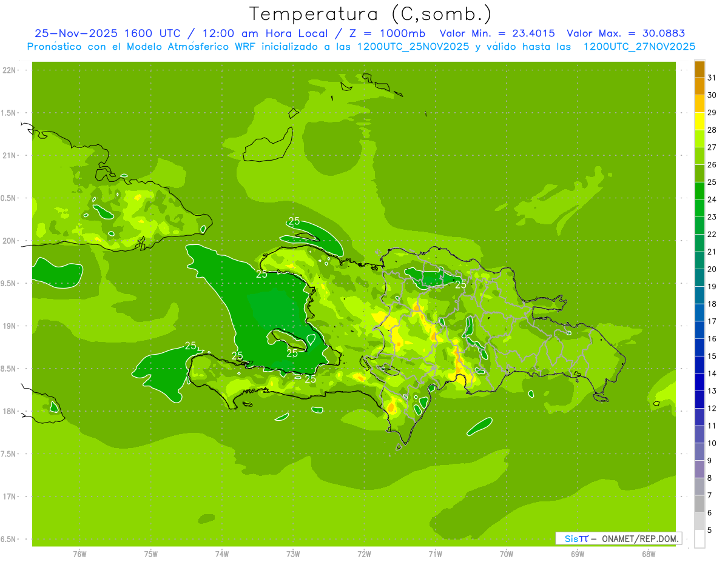This screenshot has height=562, width=728.
Task: Click the 72W longitude label
Action: pyautogui.click(x=364, y=554)
